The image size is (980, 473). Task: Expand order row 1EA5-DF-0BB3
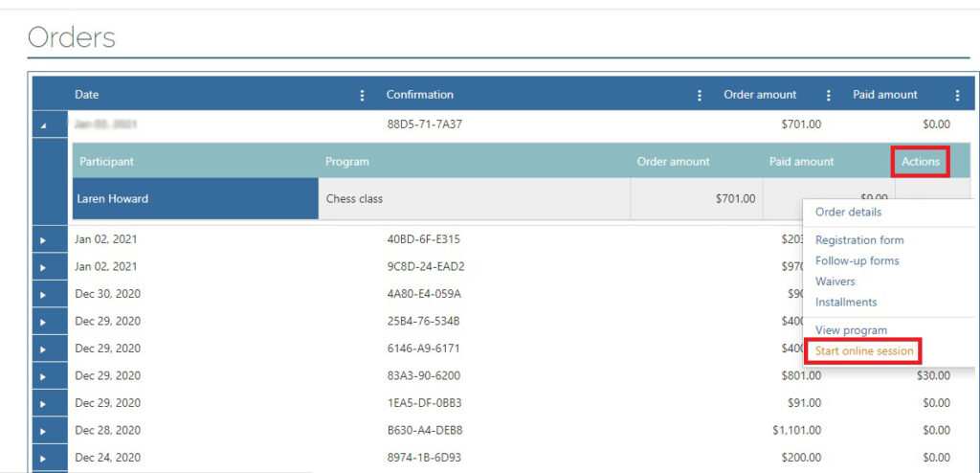(44, 403)
